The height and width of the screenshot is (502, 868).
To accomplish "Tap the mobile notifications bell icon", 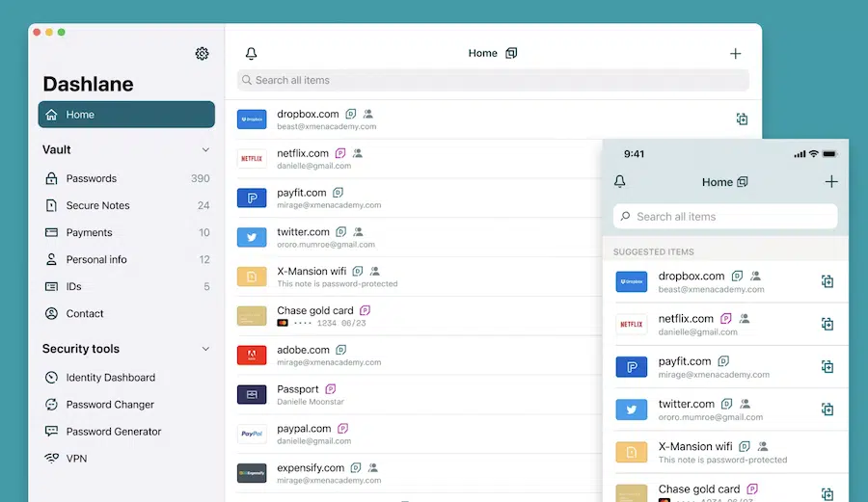I will click(620, 182).
